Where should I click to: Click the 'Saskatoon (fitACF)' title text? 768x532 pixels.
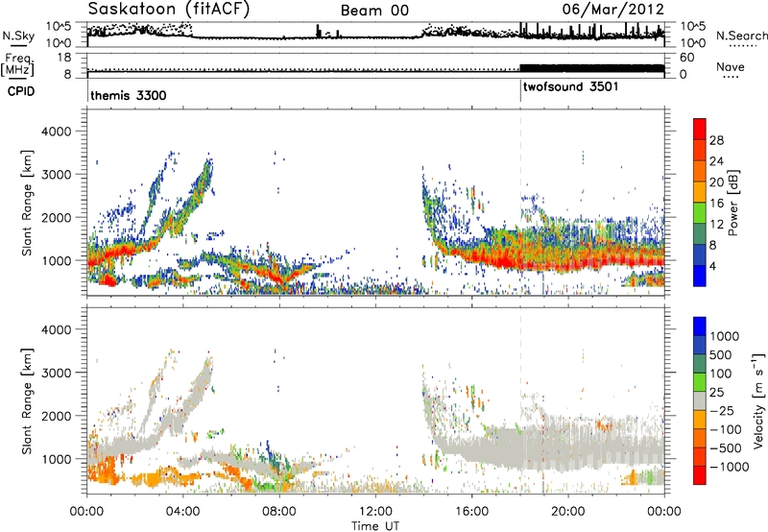point(169,9)
